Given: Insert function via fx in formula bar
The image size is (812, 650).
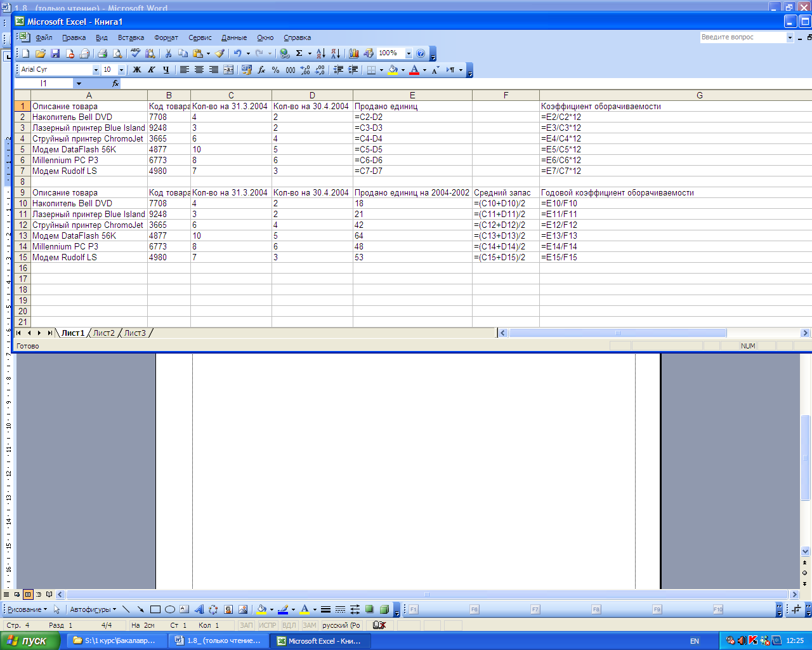Looking at the screenshot, I should [115, 83].
